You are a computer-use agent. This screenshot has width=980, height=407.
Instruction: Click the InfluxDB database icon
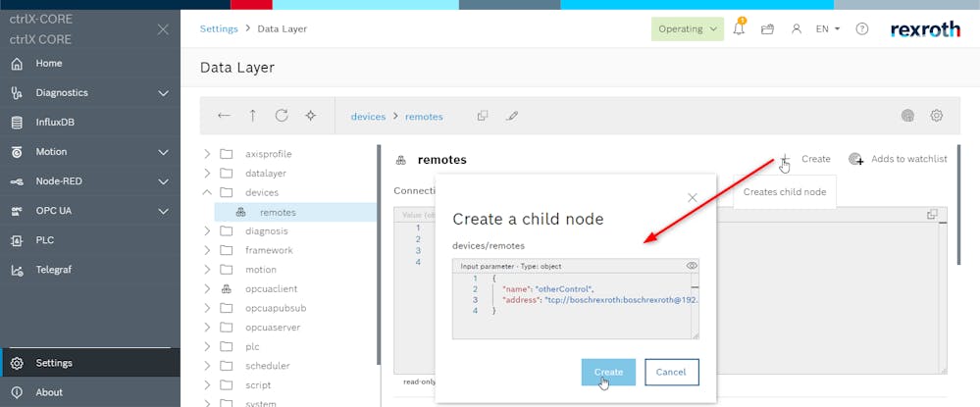(17, 123)
